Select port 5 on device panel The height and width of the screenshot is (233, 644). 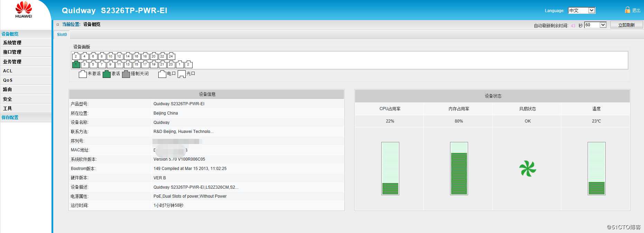(93, 64)
